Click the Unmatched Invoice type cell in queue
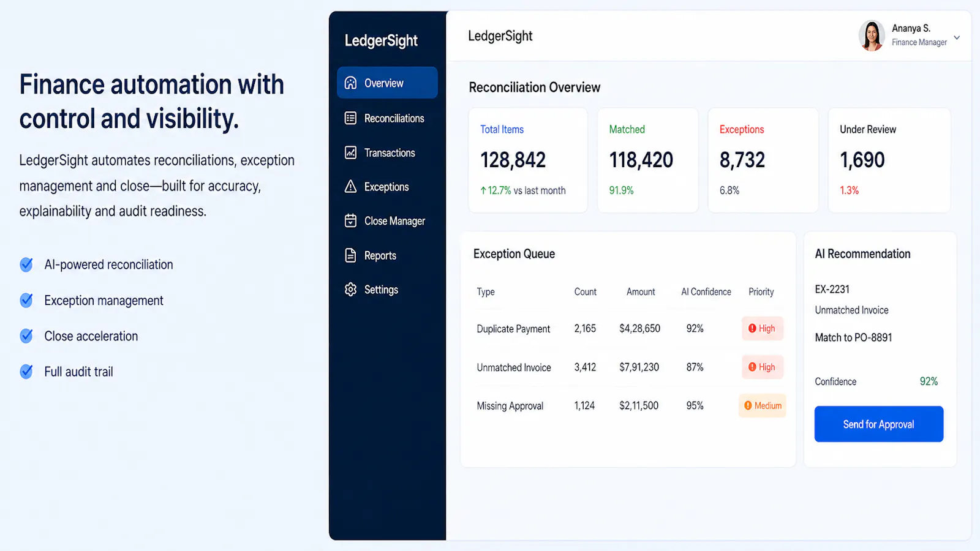The width and height of the screenshot is (980, 551). (514, 367)
